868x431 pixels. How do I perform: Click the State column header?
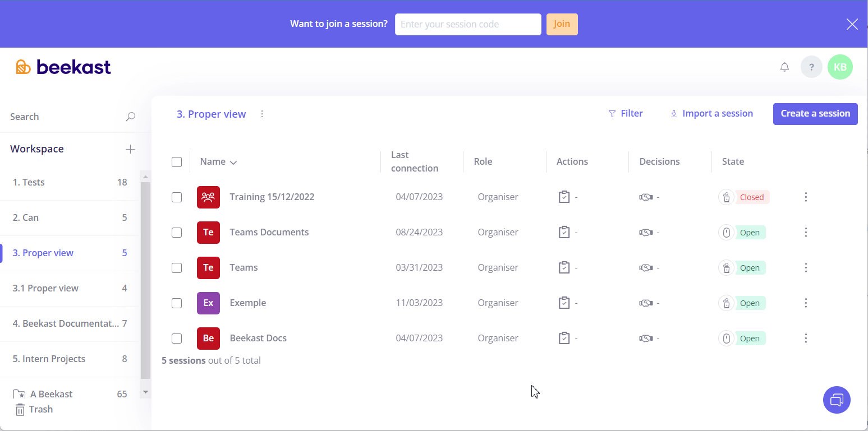pyautogui.click(x=733, y=161)
